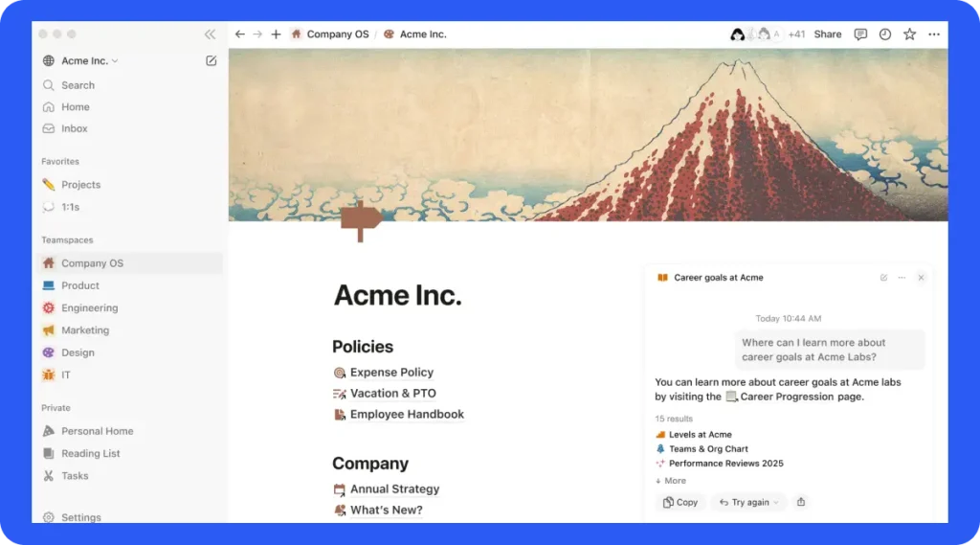Image resolution: width=980 pixels, height=545 pixels.
Task: Go forward with the right arrow
Action: click(x=257, y=34)
